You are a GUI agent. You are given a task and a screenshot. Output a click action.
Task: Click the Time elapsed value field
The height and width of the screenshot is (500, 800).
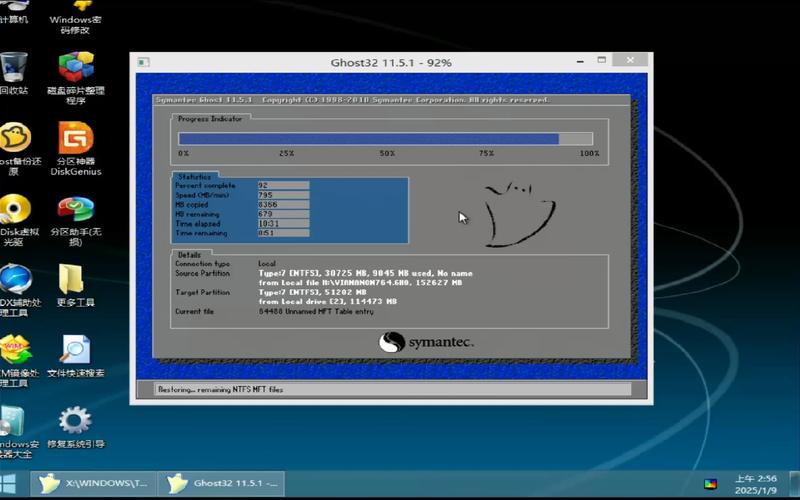283,223
